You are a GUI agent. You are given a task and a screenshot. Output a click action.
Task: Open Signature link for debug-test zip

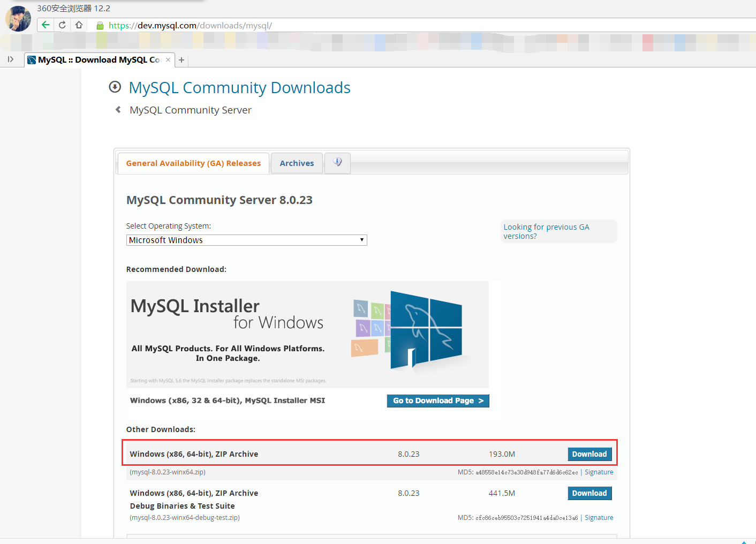pyautogui.click(x=599, y=518)
